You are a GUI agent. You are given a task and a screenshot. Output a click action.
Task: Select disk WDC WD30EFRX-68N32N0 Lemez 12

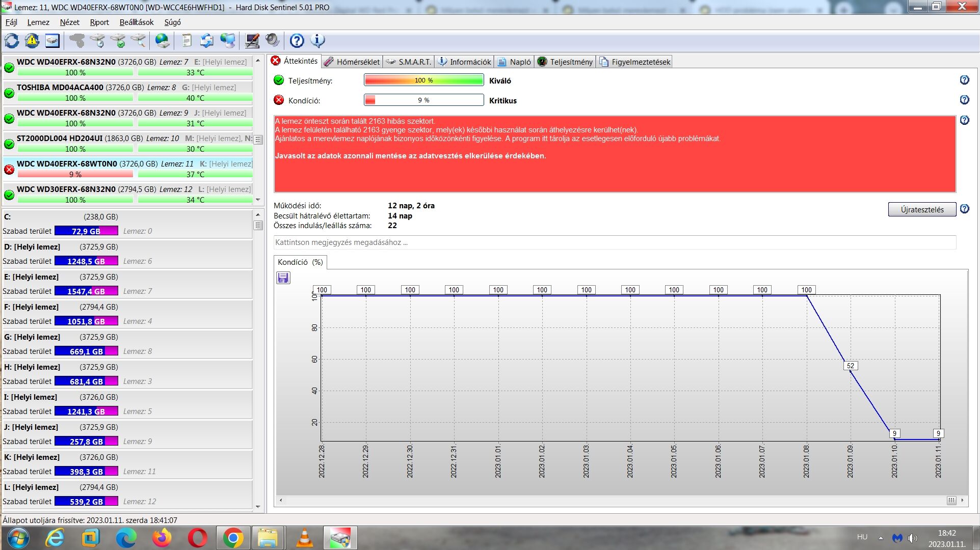tap(128, 194)
